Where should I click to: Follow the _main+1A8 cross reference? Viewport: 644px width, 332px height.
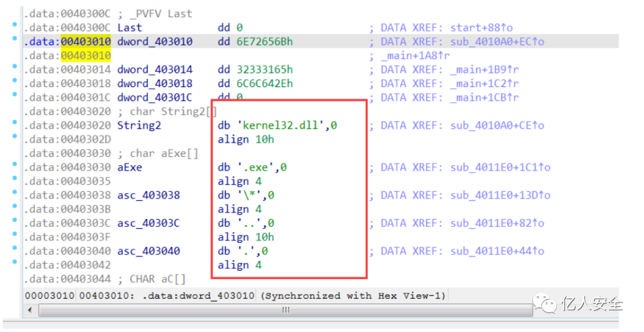pos(415,55)
